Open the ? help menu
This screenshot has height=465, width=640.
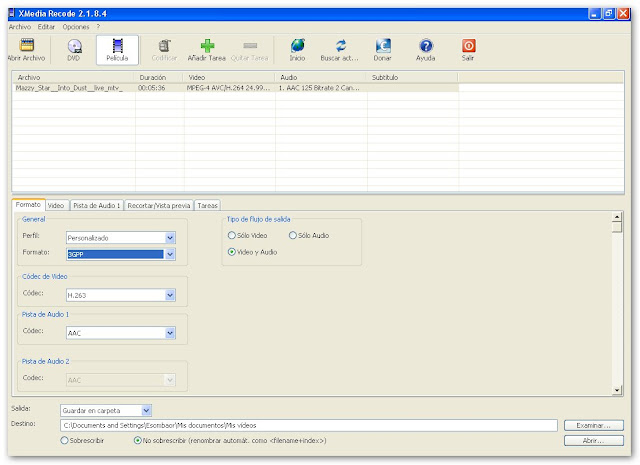point(98,27)
